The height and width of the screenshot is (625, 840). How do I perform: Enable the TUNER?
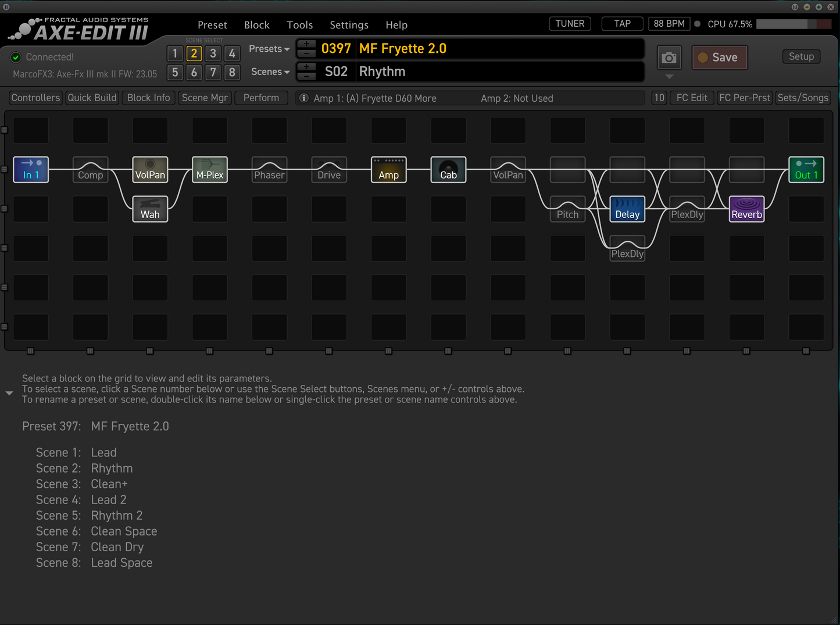pos(569,23)
